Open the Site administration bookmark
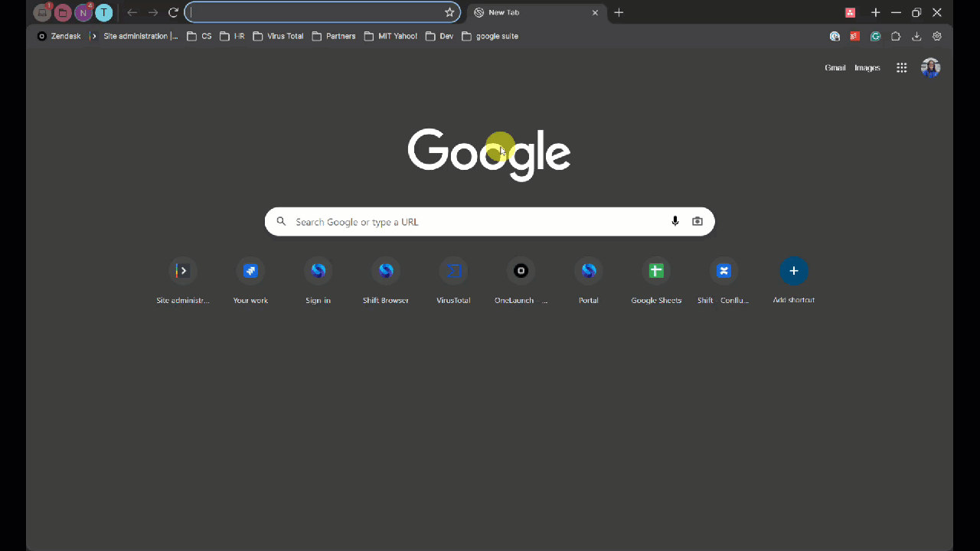This screenshot has height=551, width=980. point(135,36)
